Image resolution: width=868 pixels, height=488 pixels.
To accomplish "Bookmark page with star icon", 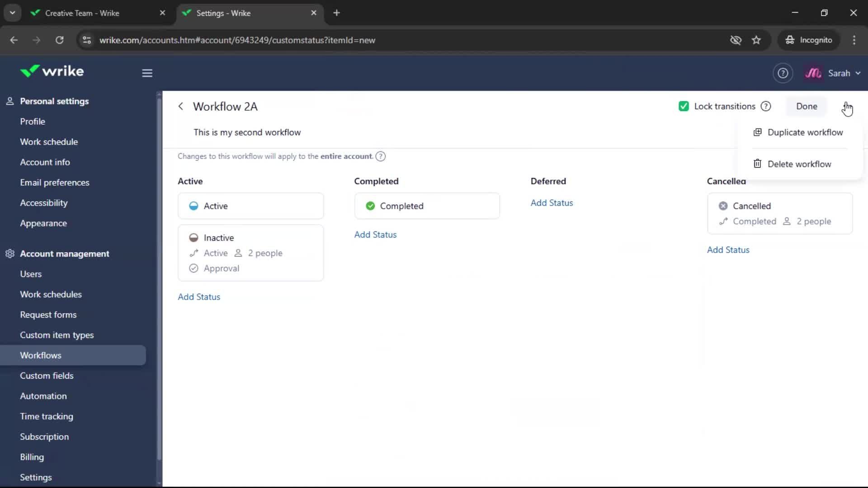I will [x=756, y=40].
